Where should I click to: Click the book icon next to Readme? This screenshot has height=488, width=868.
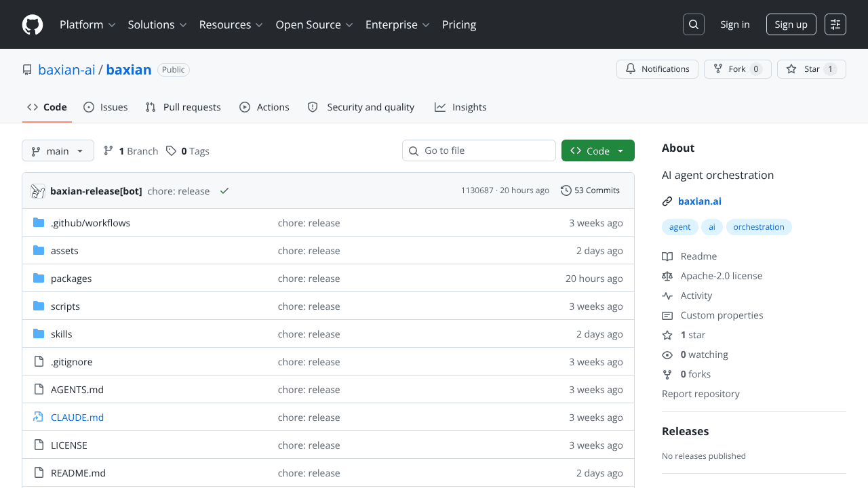[x=667, y=256]
